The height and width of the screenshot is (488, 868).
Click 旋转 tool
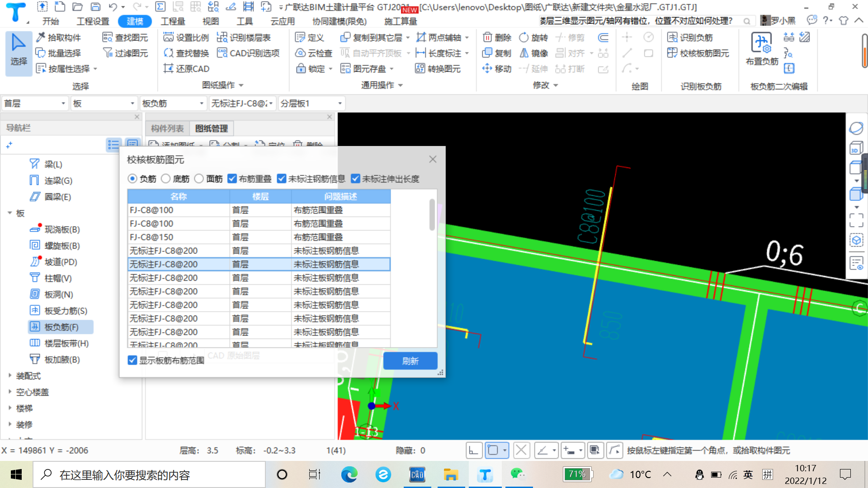tap(533, 38)
